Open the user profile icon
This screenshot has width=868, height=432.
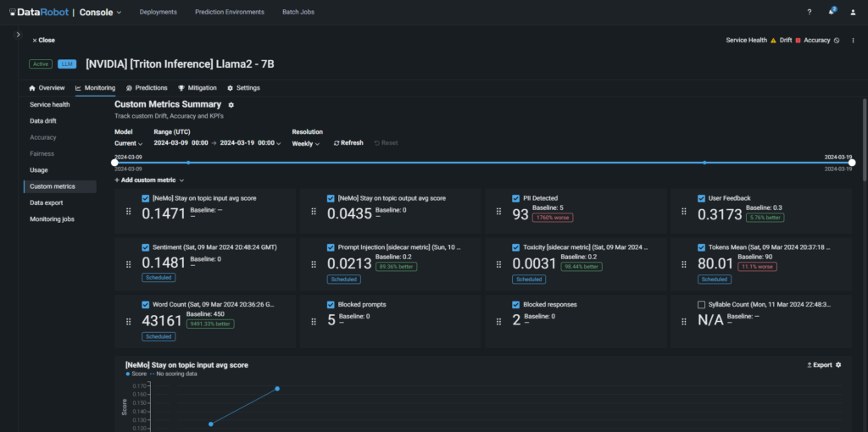853,12
